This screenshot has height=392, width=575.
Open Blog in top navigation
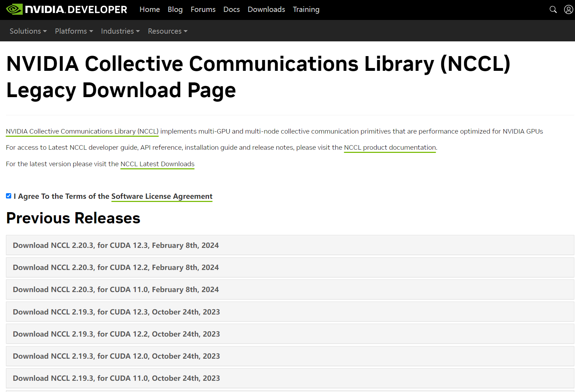[175, 9]
